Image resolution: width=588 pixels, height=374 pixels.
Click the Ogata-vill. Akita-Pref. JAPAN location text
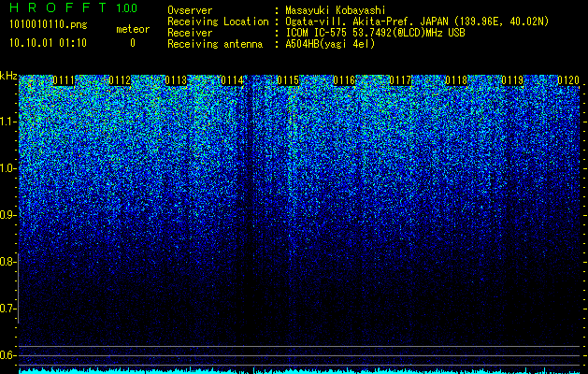click(x=417, y=22)
